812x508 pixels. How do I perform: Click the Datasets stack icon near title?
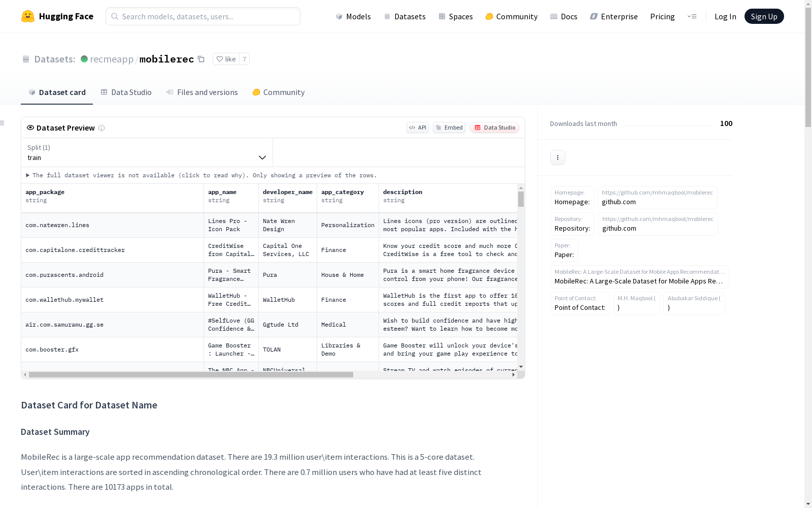(x=26, y=59)
